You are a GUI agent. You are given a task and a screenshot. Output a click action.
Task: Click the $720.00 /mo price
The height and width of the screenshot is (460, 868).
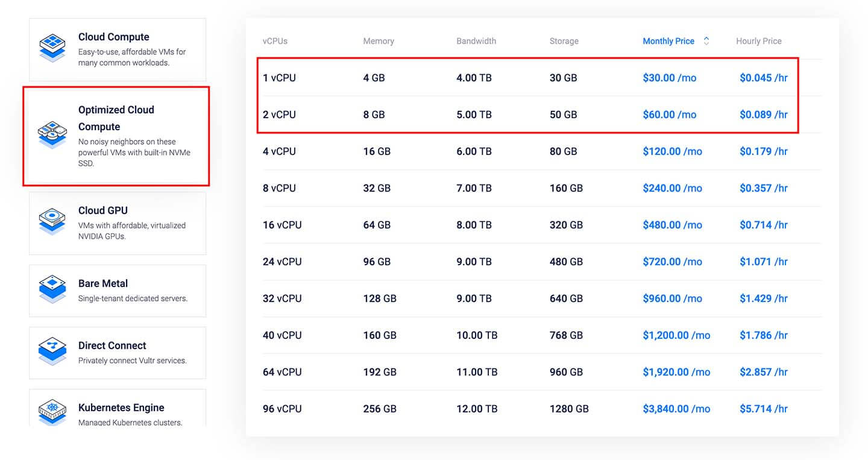[x=672, y=262]
